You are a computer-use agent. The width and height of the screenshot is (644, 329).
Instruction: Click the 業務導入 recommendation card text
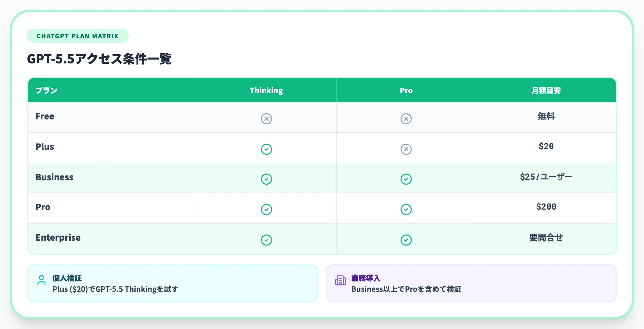click(406, 289)
